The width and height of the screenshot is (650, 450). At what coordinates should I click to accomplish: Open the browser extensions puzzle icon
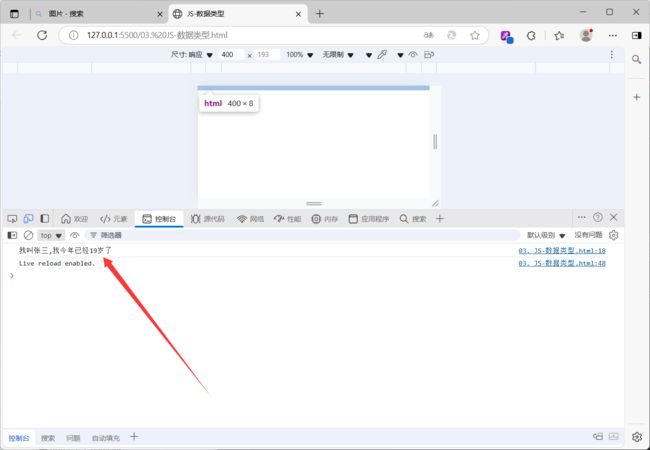(x=531, y=36)
